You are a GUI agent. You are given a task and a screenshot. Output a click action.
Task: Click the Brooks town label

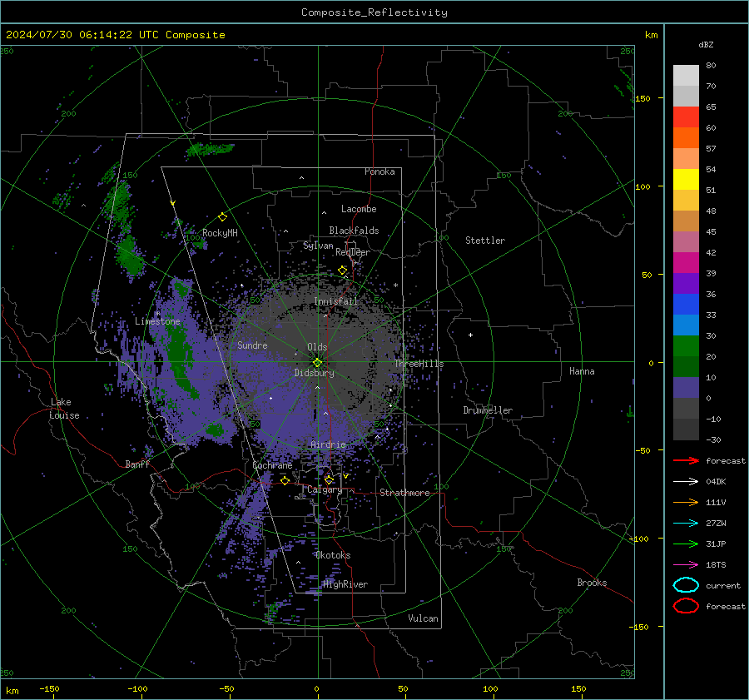tap(592, 583)
